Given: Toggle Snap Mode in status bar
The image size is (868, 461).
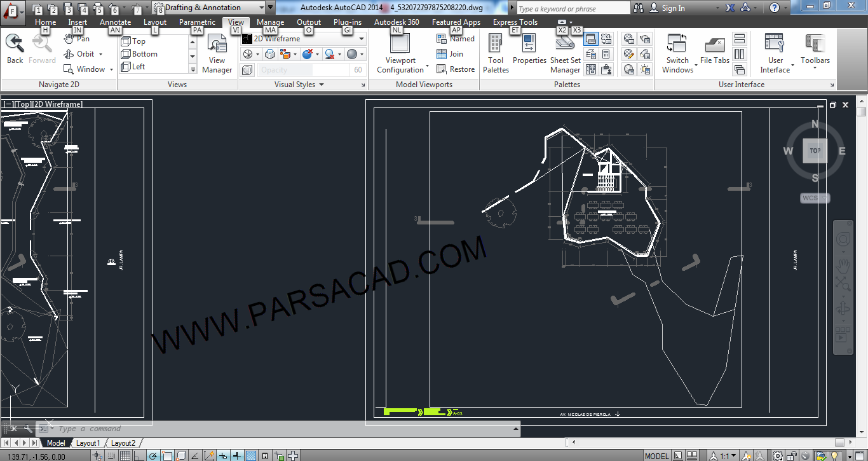Looking at the screenshot, I should [x=111, y=455].
